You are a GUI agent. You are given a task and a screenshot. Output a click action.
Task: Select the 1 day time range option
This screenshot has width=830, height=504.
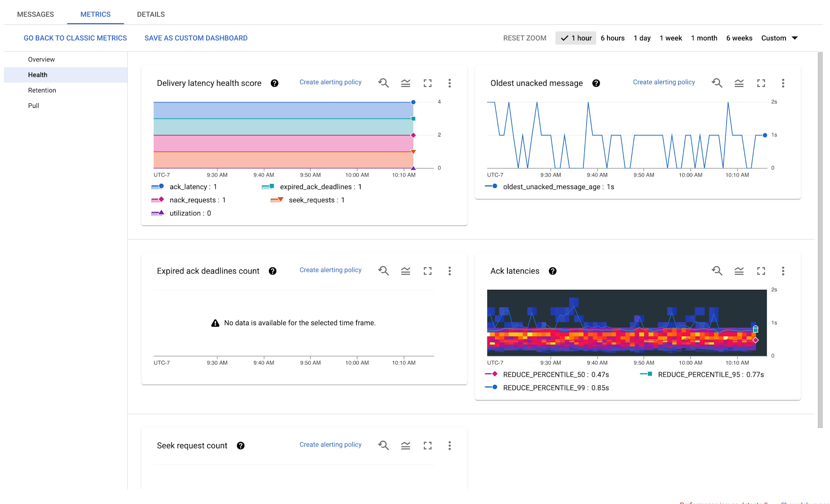tap(642, 38)
